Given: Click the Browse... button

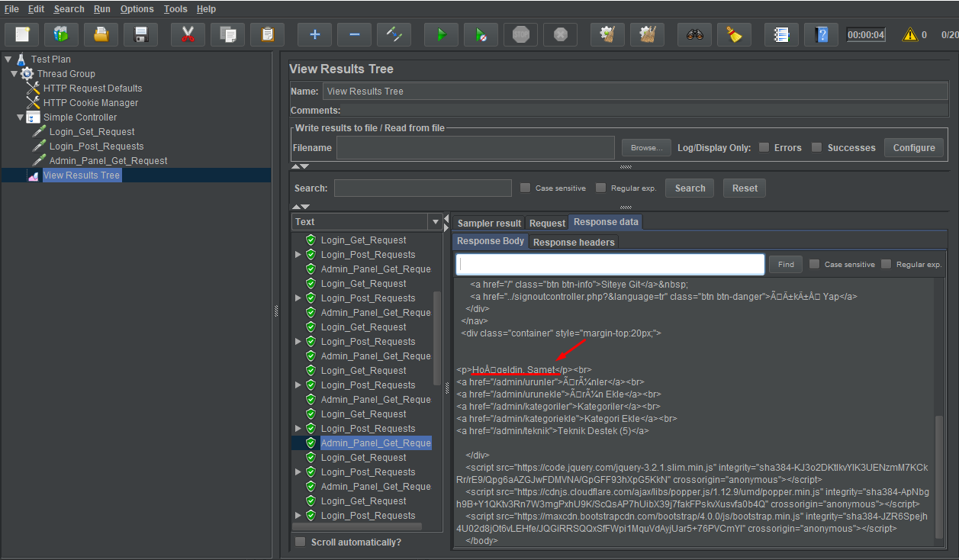Looking at the screenshot, I should (x=646, y=147).
